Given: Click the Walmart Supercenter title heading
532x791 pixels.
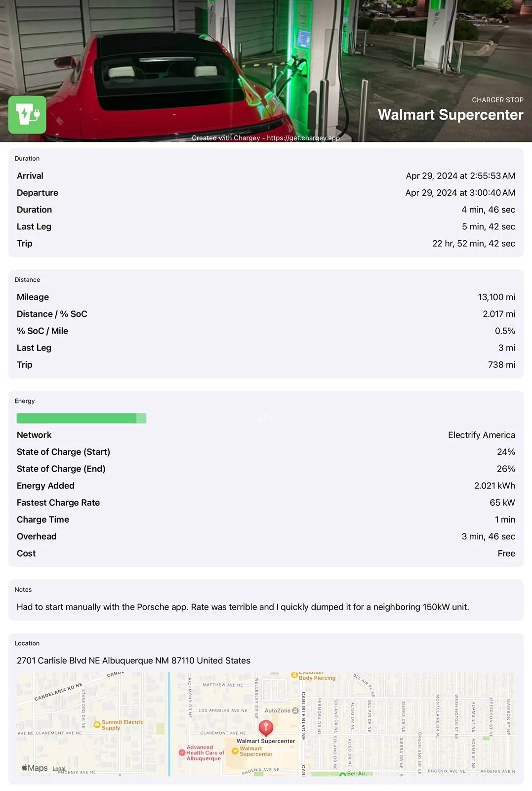Looking at the screenshot, I should 450,115.
